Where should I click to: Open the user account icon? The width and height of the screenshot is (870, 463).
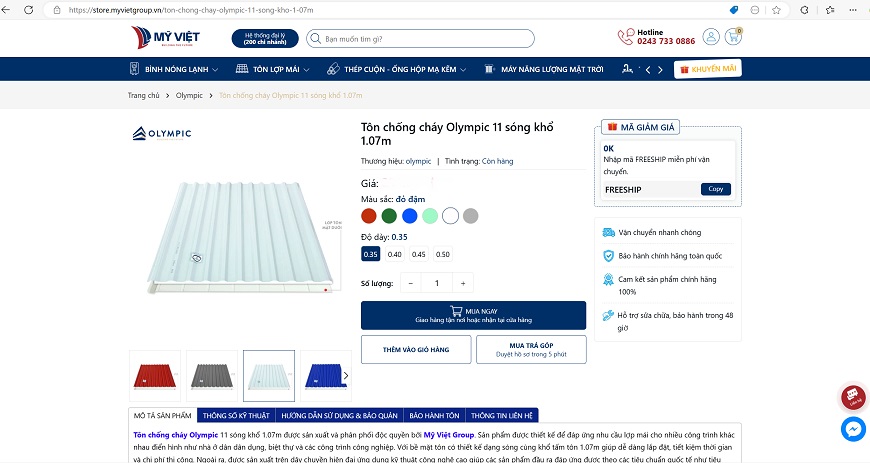(x=711, y=37)
